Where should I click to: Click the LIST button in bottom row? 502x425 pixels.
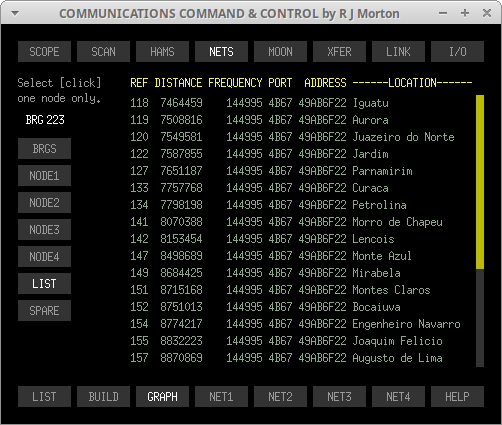point(44,397)
